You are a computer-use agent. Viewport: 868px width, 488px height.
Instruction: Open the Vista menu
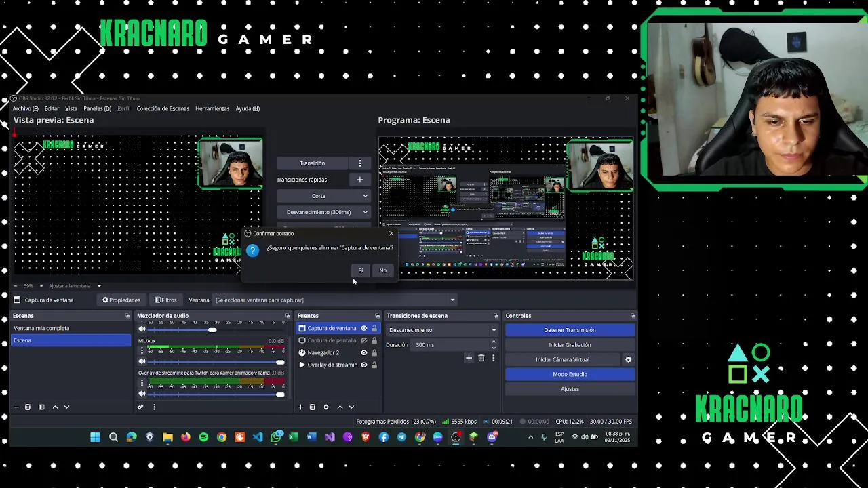71,108
